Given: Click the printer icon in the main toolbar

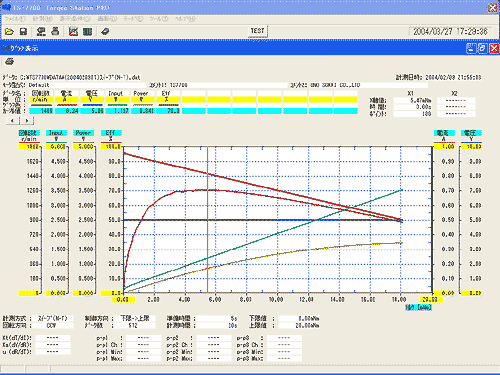Looking at the screenshot, I should [55, 32].
